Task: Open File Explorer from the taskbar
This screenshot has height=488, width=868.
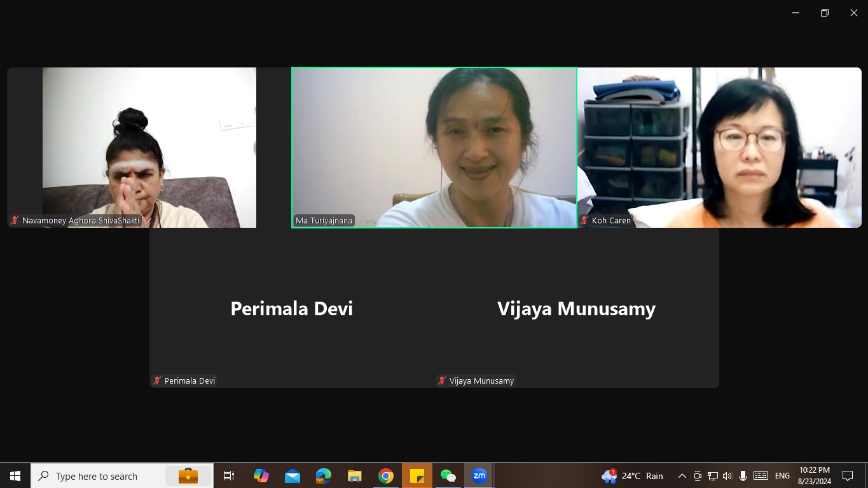Action: (x=354, y=475)
